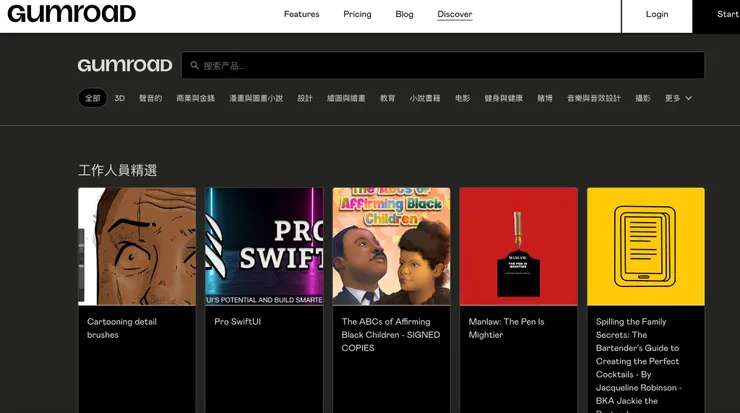Click Spilling the Family Secrets title
This screenshot has width=740, height=413.
tap(639, 364)
